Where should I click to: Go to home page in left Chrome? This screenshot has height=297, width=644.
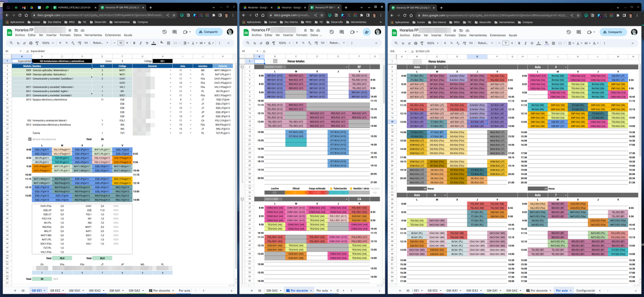coord(26,15)
